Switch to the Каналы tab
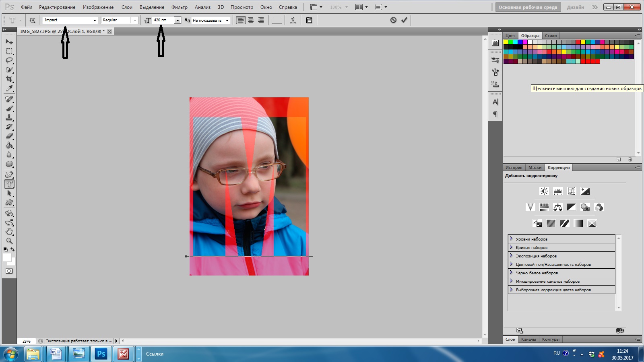644x362 pixels. click(x=528, y=339)
